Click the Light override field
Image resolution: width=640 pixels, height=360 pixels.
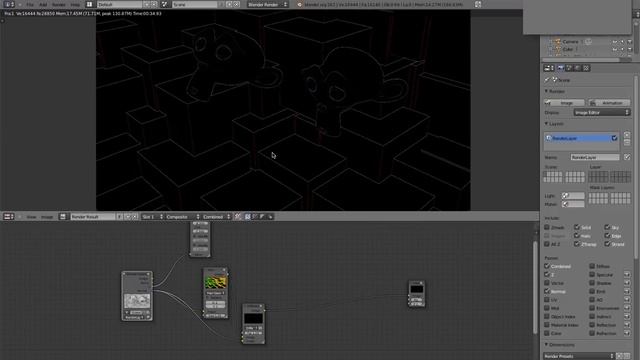573,196
